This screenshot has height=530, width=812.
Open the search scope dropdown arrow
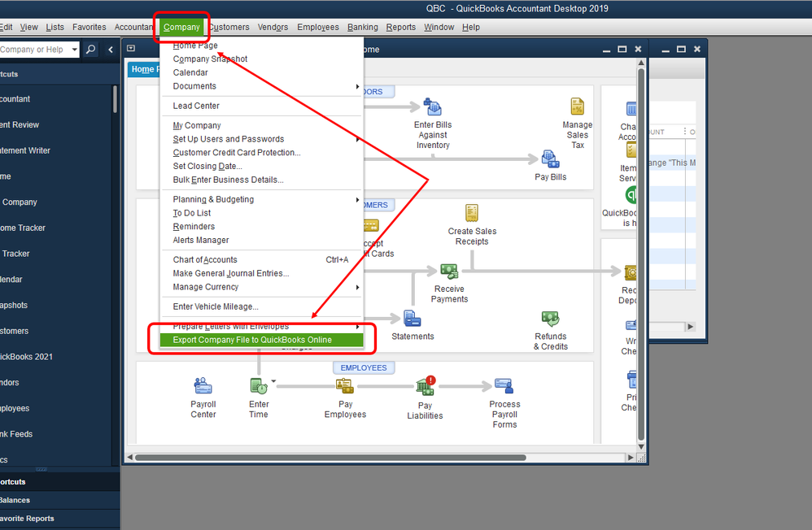tap(75, 50)
